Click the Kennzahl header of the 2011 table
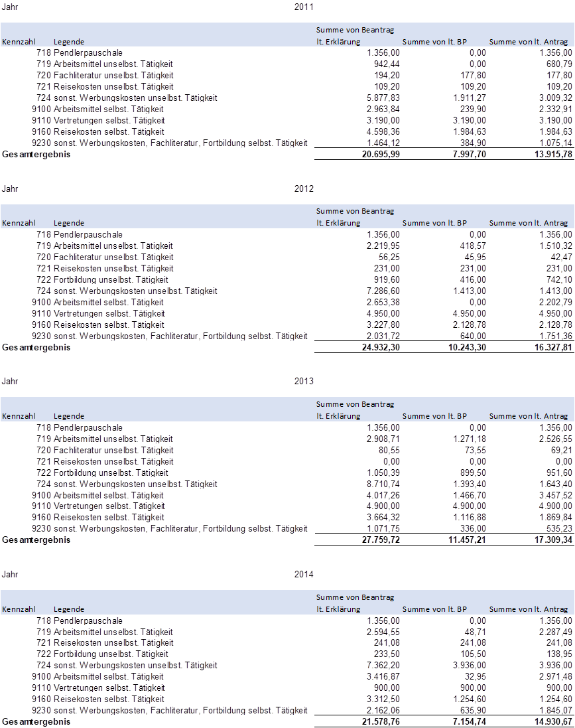Screen dimensions: 575x728 coord(18,42)
